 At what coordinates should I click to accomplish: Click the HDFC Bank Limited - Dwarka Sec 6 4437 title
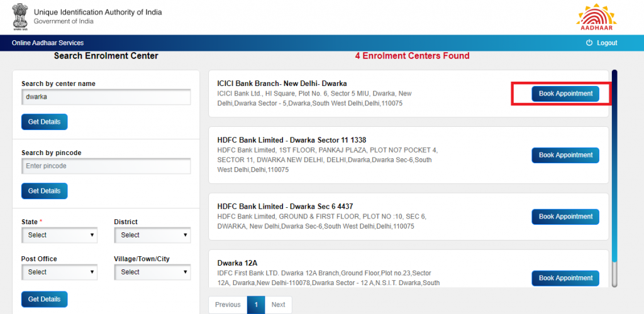click(x=285, y=207)
